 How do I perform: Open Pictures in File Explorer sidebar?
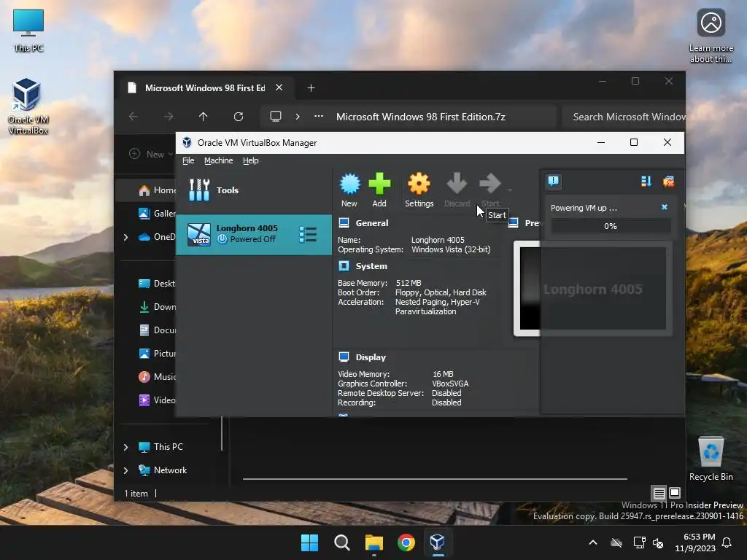pos(158,354)
